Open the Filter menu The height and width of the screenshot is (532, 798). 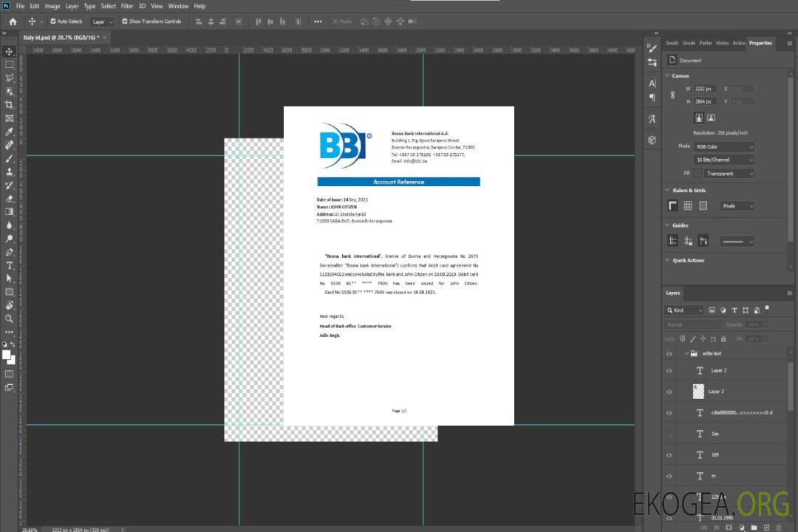127,6
